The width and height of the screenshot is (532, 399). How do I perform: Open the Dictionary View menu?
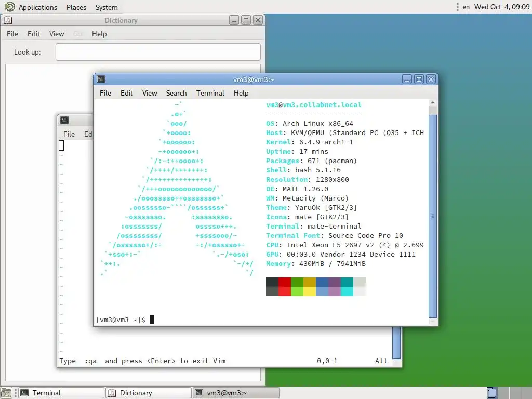coord(56,34)
